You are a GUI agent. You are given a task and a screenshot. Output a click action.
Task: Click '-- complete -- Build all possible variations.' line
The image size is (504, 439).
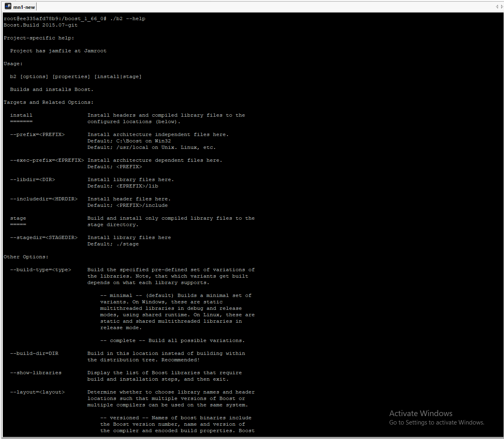(173, 340)
